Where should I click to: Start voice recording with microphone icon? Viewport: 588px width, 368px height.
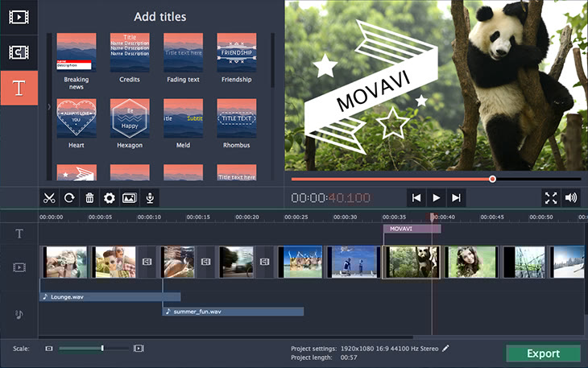pos(149,197)
